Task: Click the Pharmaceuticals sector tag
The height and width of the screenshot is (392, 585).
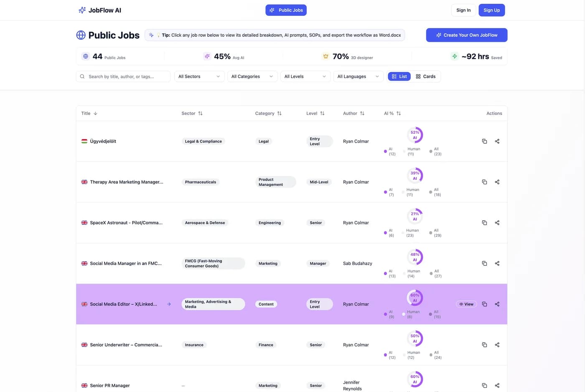Action: click(x=201, y=182)
